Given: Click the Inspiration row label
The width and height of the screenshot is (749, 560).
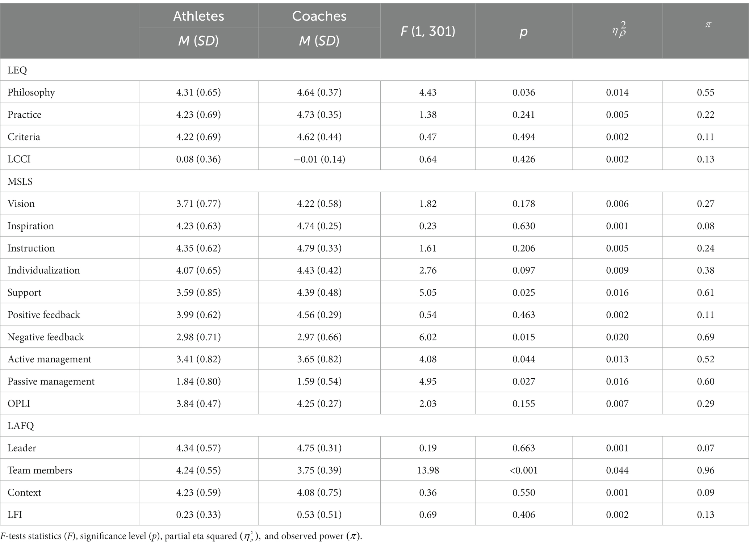Looking at the screenshot, I should 30,226.
